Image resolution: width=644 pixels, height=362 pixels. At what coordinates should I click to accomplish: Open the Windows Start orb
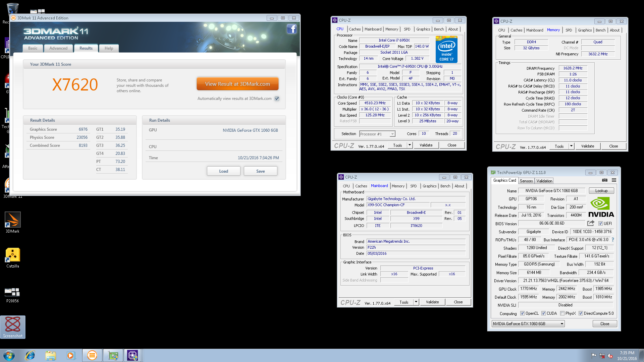click(9, 355)
